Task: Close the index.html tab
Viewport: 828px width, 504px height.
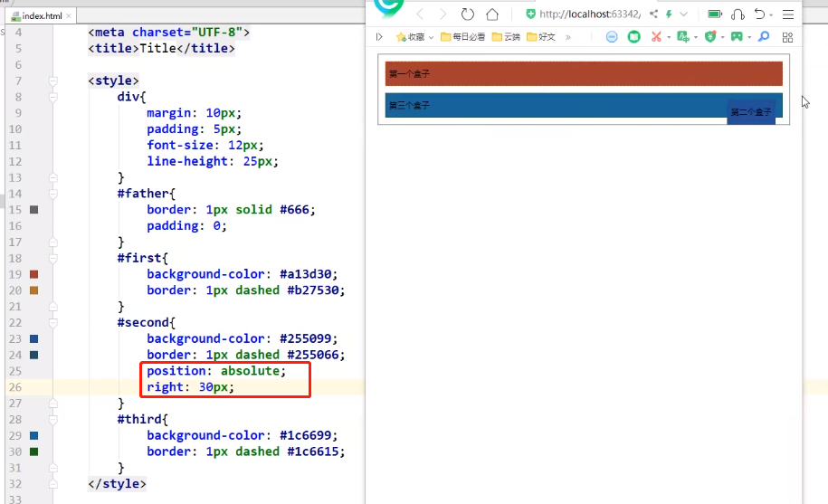Action: click(x=69, y=15)
